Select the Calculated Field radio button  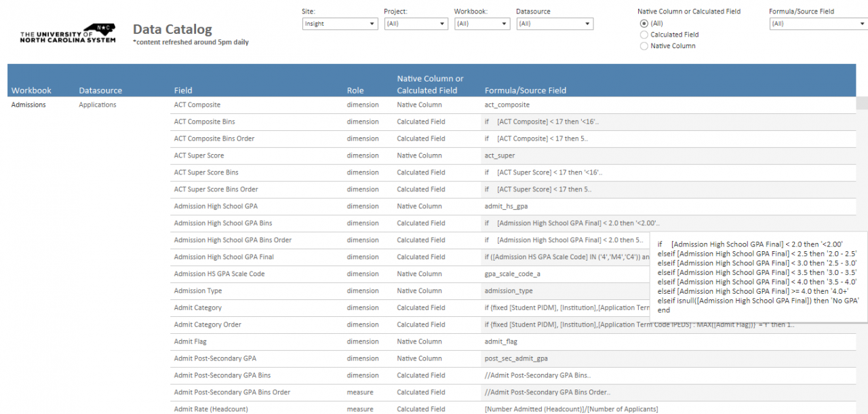coord(644,35)
